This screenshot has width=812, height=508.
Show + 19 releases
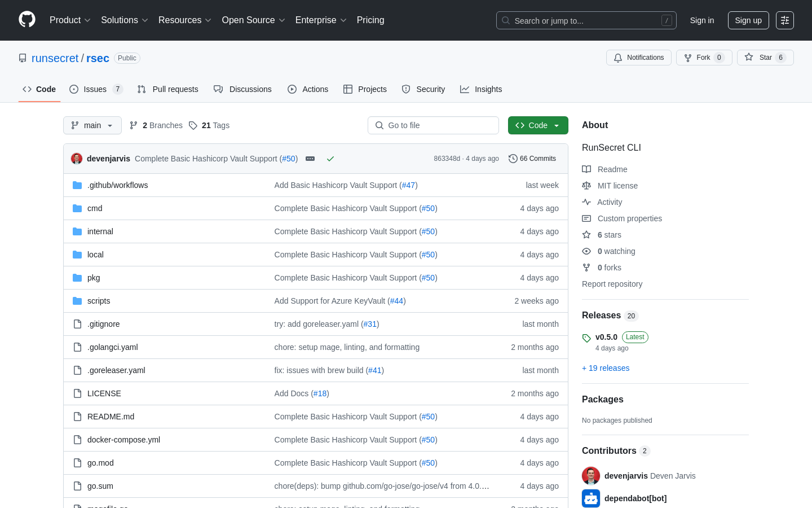point(606,368)
